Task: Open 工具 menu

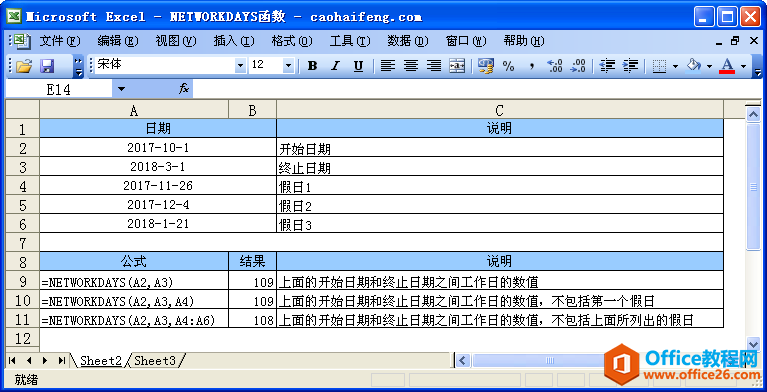Action: [350, 41]
